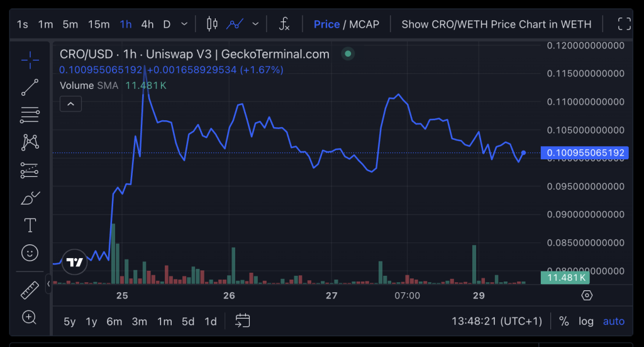Set date range to 1m bottom bar

165,322
